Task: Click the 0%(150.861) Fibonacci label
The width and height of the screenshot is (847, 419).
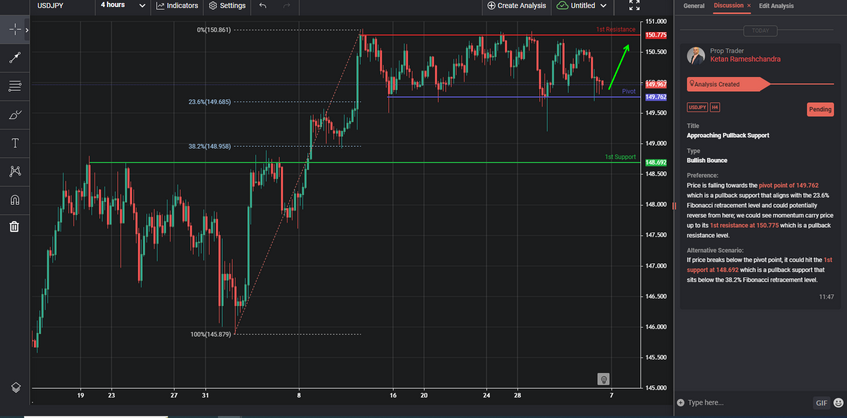Action: click(214, 30)
